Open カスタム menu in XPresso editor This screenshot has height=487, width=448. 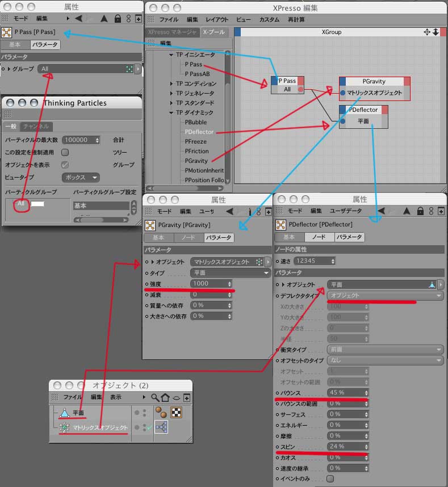pyautogui.click(x=269, y=19)
